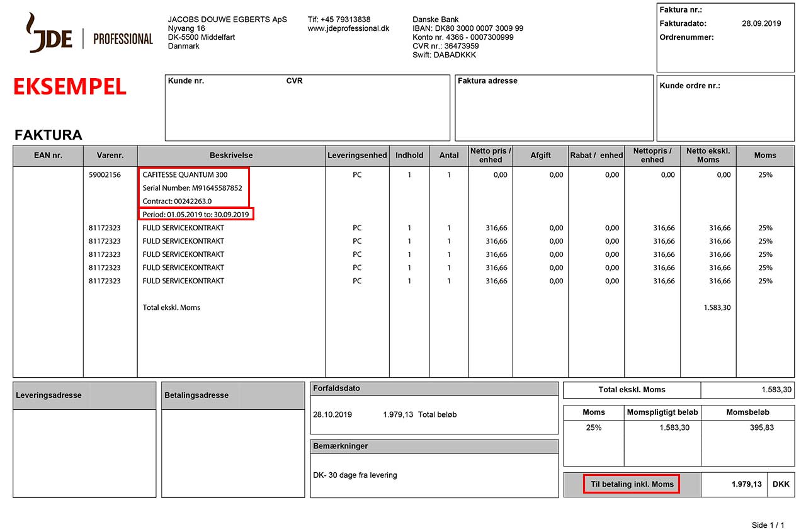Click the Serial Number: M91645587852 line
This screenshot has height=532, width=806.
pyautogui.click(x=192, y=188)
